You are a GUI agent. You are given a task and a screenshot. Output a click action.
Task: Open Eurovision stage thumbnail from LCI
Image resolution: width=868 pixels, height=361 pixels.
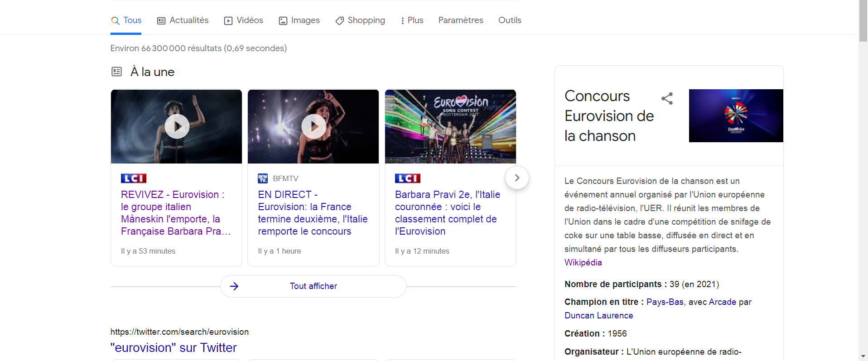tap(450, 127)
